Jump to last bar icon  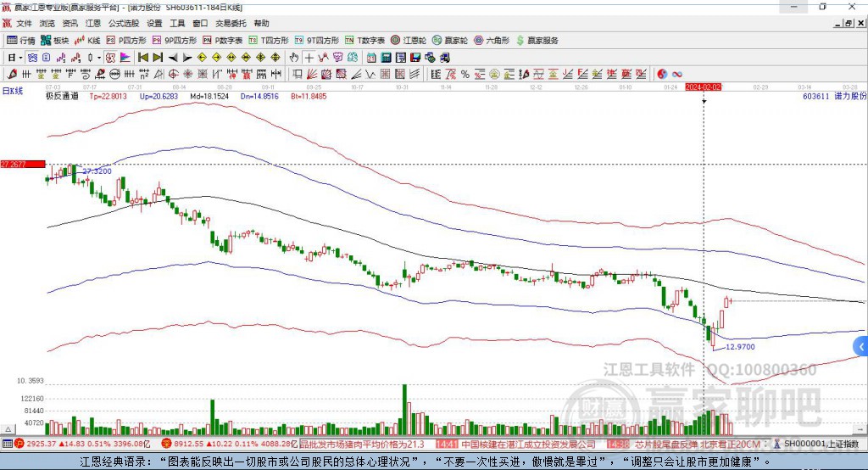pos(158,58)
